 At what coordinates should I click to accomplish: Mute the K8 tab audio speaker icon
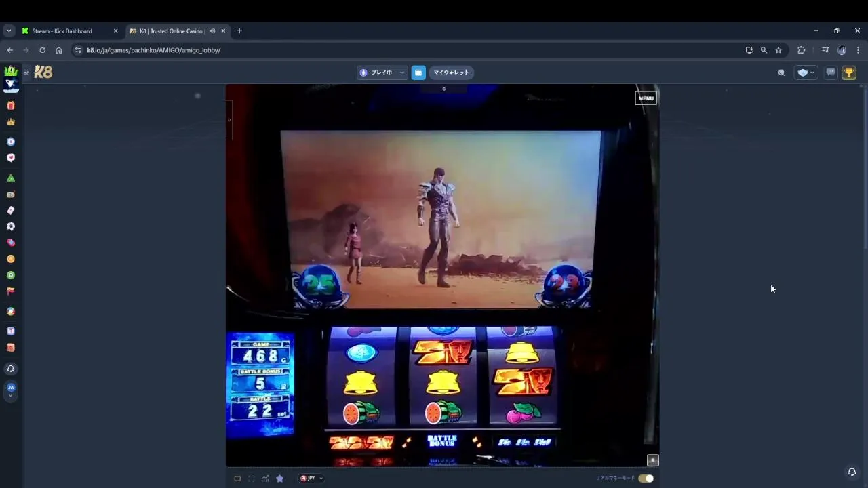[x=212, y=31]
